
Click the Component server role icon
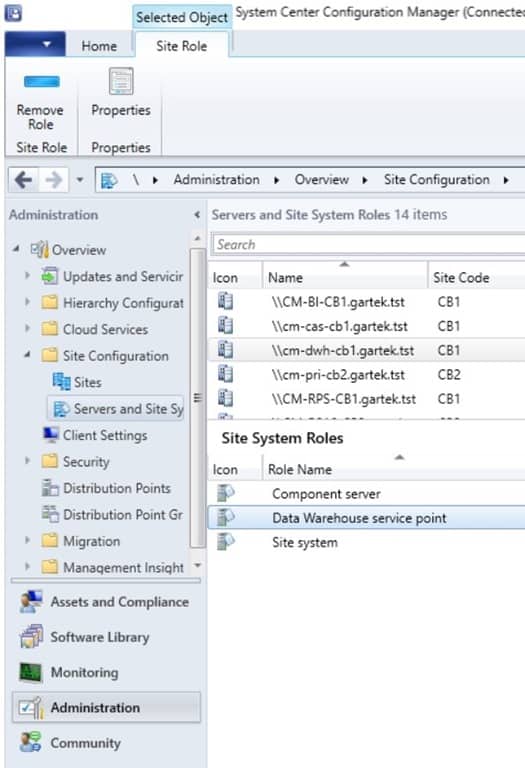225,493
